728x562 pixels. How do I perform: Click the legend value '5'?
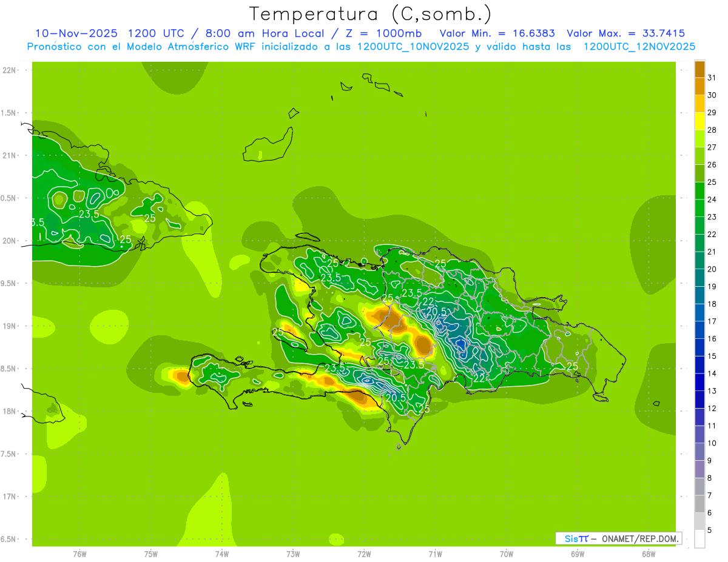(x=709, y=530)
